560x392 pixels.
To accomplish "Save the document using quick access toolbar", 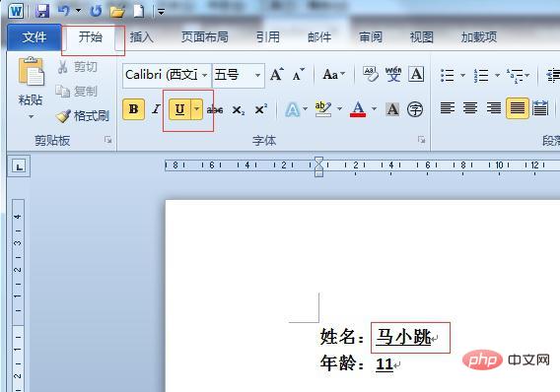I will tap(42, 11).
